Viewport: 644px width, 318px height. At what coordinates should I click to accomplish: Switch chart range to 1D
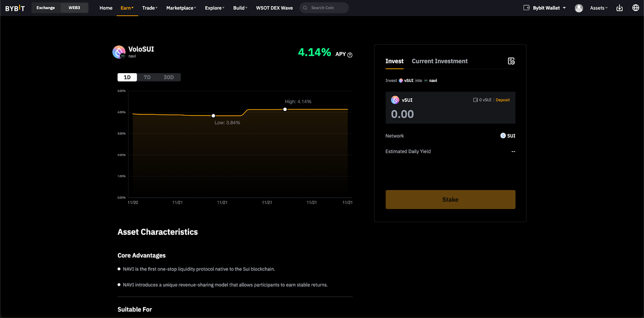pyautogui.click(x=127, y=77)
